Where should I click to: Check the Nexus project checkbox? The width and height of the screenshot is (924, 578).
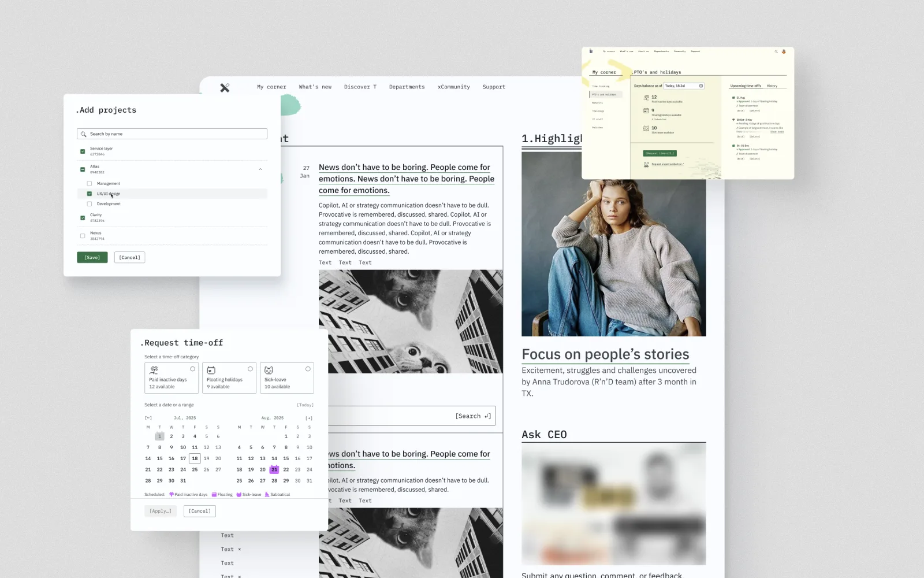tap(83, 236)
